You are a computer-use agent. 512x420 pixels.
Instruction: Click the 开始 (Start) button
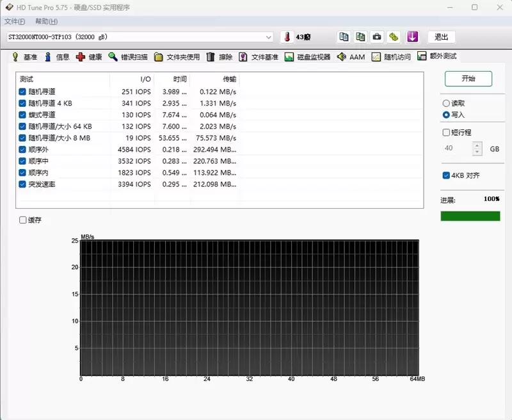(x=470, y=78)
